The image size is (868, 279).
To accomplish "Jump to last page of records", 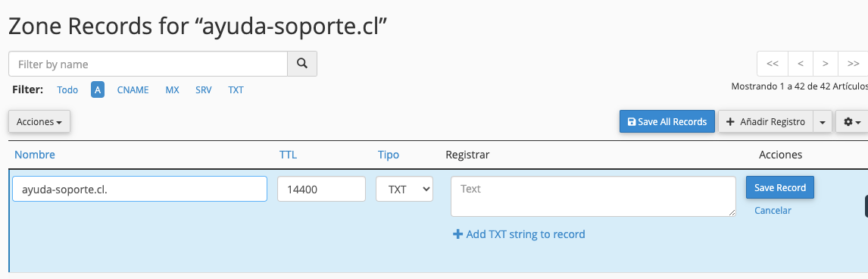I will [x=853, y=64].
